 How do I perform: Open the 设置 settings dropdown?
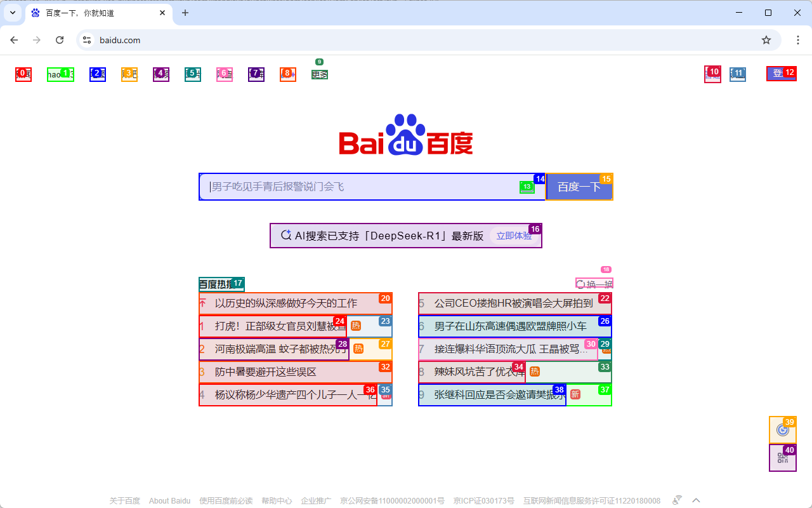pos(737,74)
